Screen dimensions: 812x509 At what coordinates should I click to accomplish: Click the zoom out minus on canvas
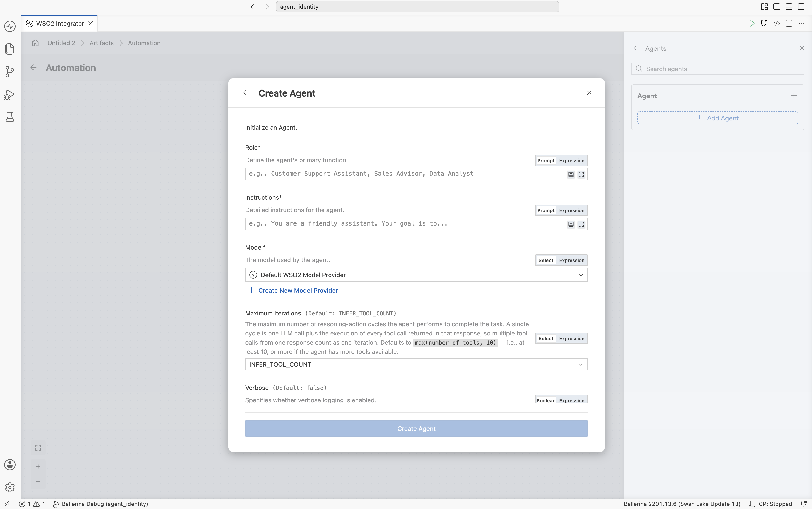coord(38,482)
